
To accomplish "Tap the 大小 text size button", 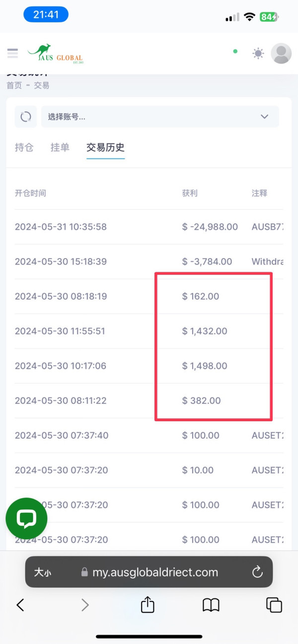I will 42,572.
